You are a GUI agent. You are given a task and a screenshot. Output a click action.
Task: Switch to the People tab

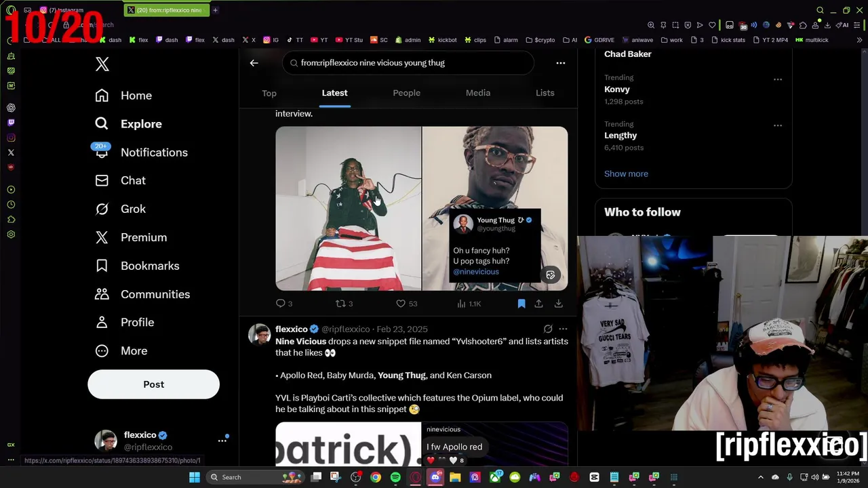click(x=407, y=93)
